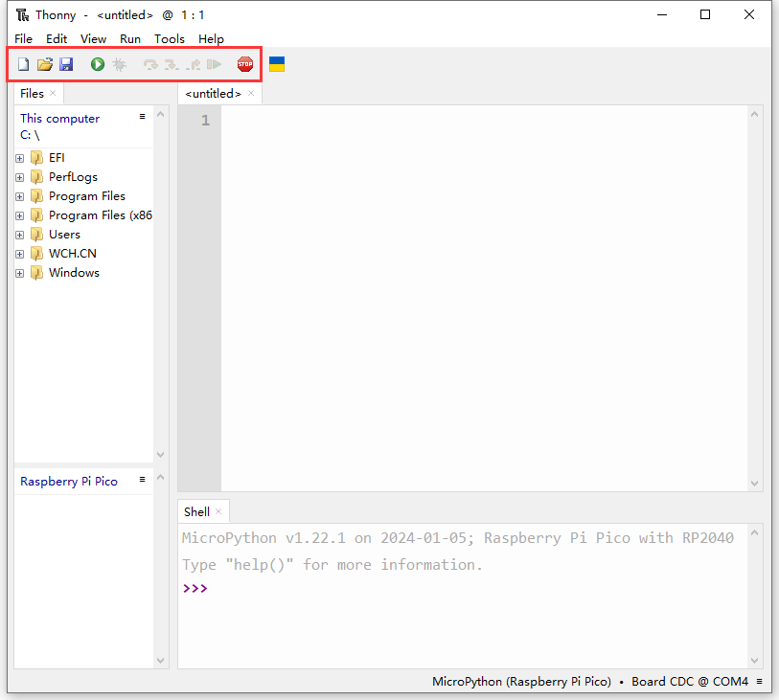
Task: Open Raspberry Pi Pico panel options menu
Action: 142,480
